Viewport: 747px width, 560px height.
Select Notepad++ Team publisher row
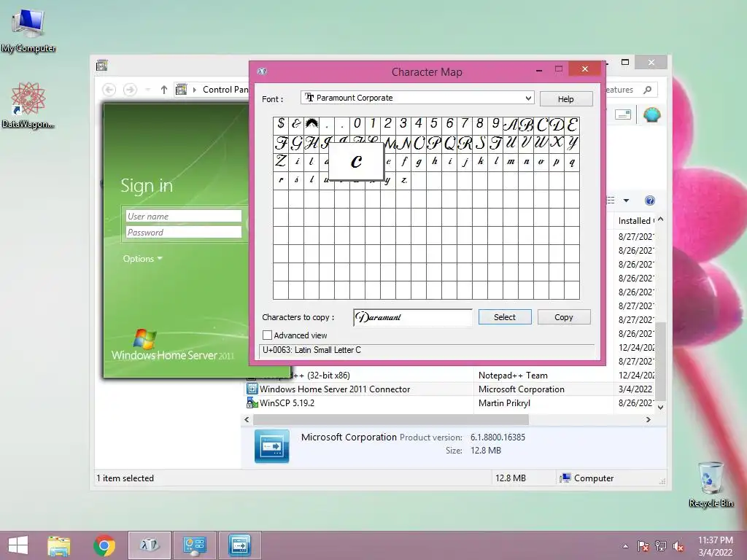tap(513, 376)
